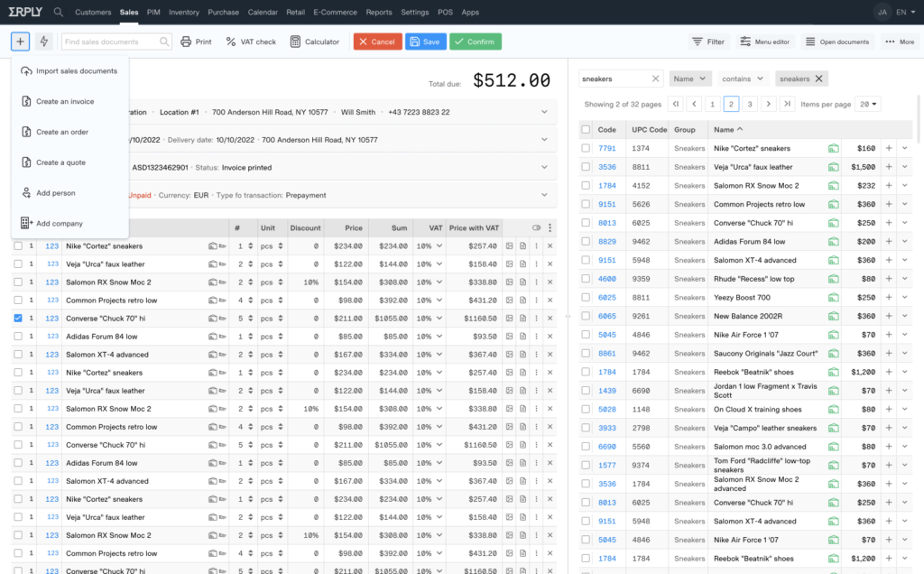This screenshot has width=924, height=574.
Task: Open EN language dropdown
Action: pyautogui.click(x=906, y=12)
